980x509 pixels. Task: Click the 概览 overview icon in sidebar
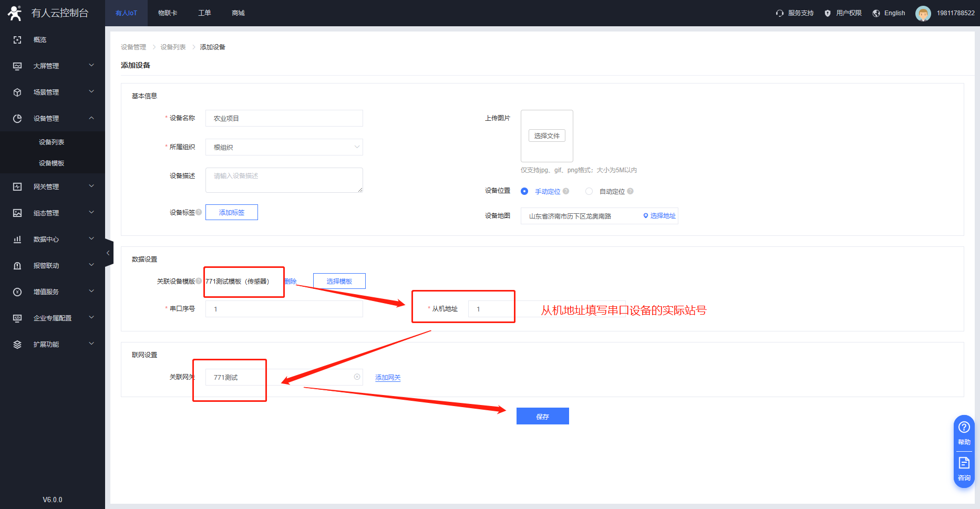point(17,40)
